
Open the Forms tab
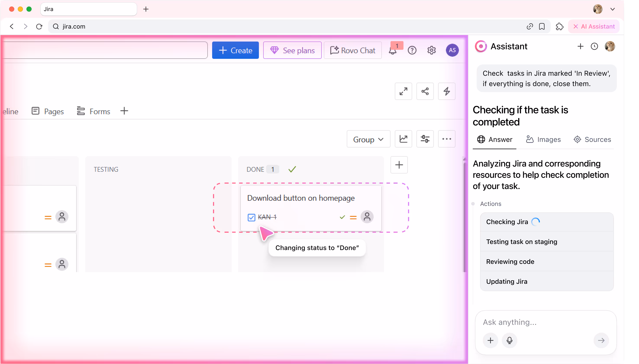tap(94, 111)
